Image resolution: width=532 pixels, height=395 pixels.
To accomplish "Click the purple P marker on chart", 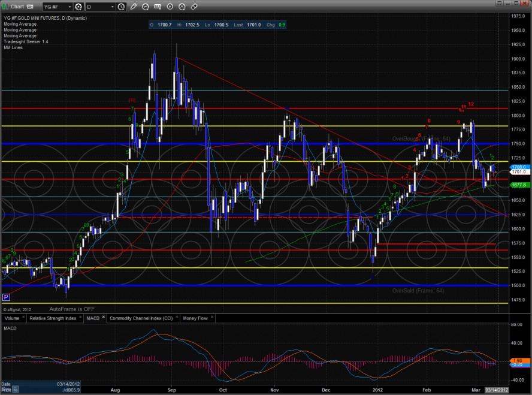I will pos(6,297).
